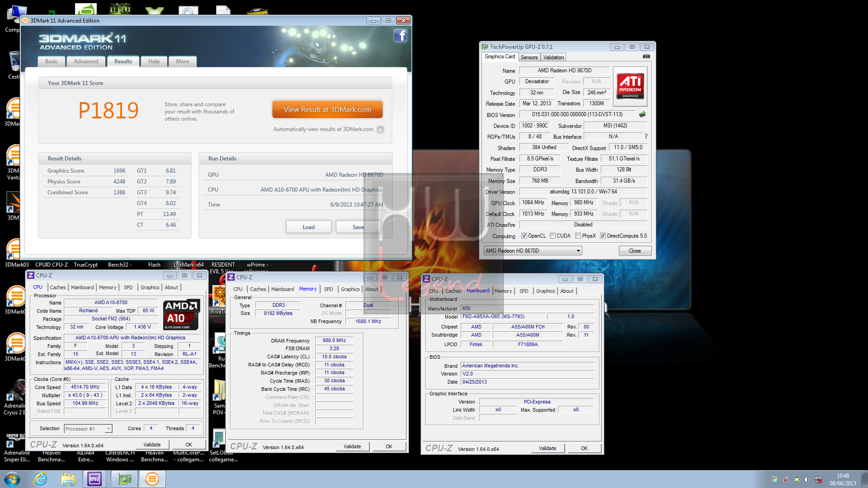Click the Physics Score 4248 value
The image size is (868, 488).
[119, 182]
